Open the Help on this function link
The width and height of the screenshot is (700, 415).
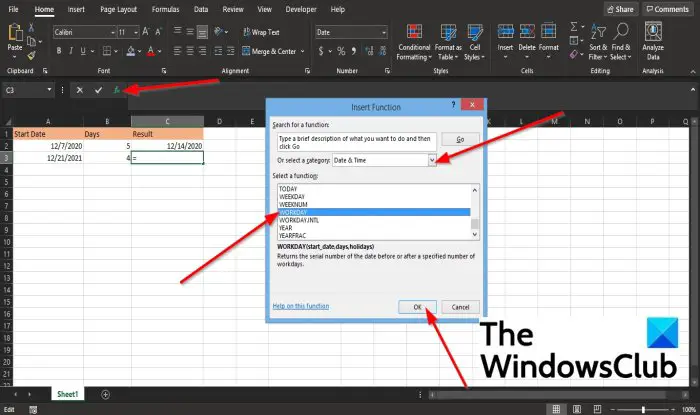pyautogui.click(x=300, y=306)
